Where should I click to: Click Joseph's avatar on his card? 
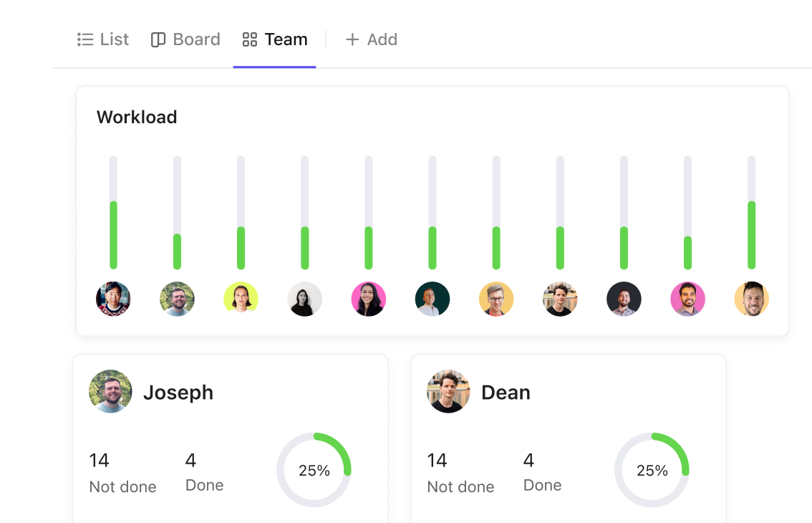point(110,391)
